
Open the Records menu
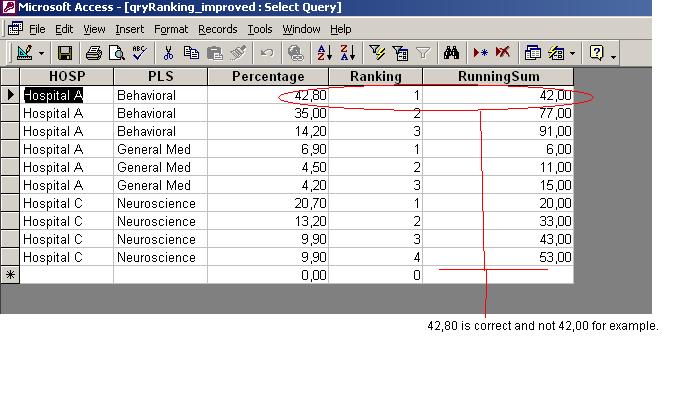[x=217, y=29]
